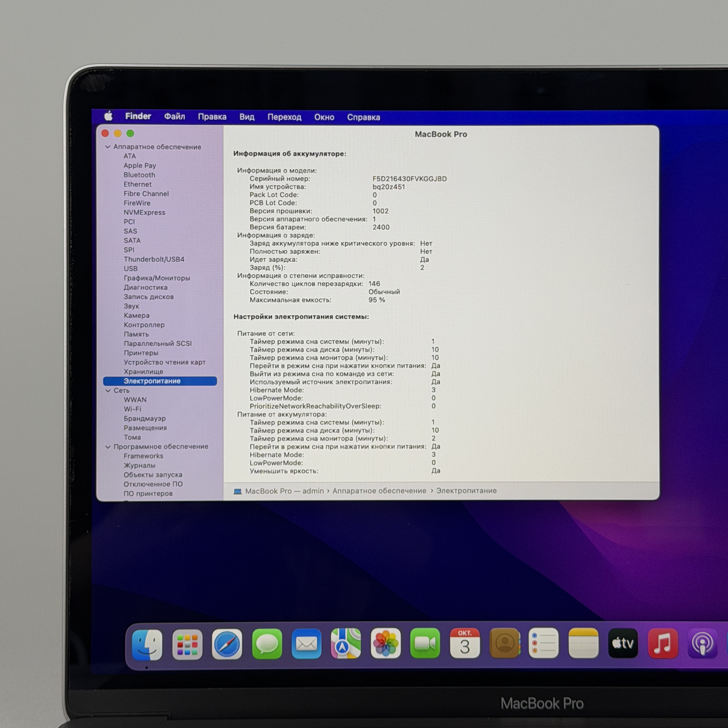728x728 pixels.
Task: Open the Music app icon
Action: [662, 643]
